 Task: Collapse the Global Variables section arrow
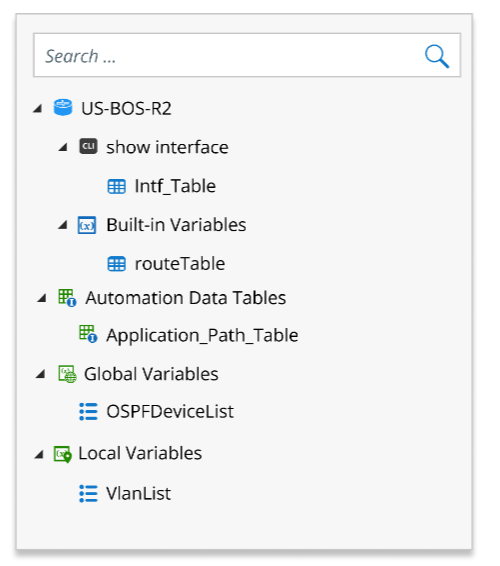40,374
